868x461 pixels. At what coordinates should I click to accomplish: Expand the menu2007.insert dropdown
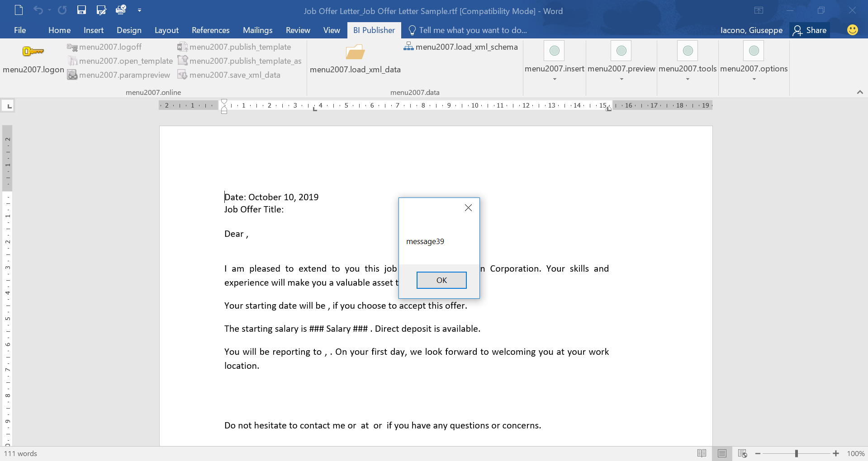point(554,79)
